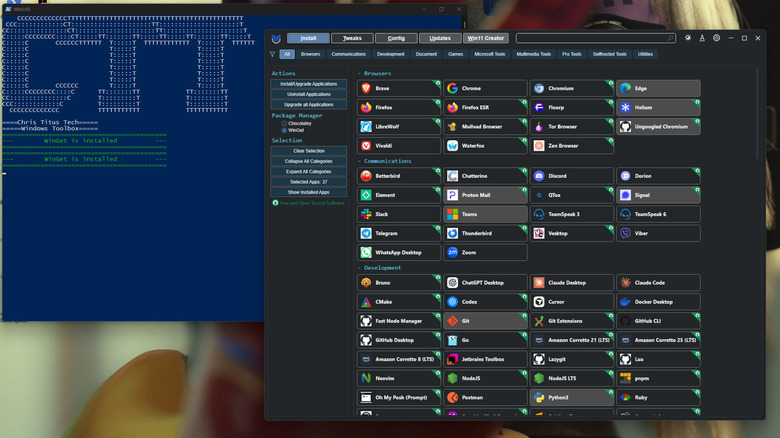Select the Docker Desktop icon
Screen dimensions: 780x438
(625, 302)
